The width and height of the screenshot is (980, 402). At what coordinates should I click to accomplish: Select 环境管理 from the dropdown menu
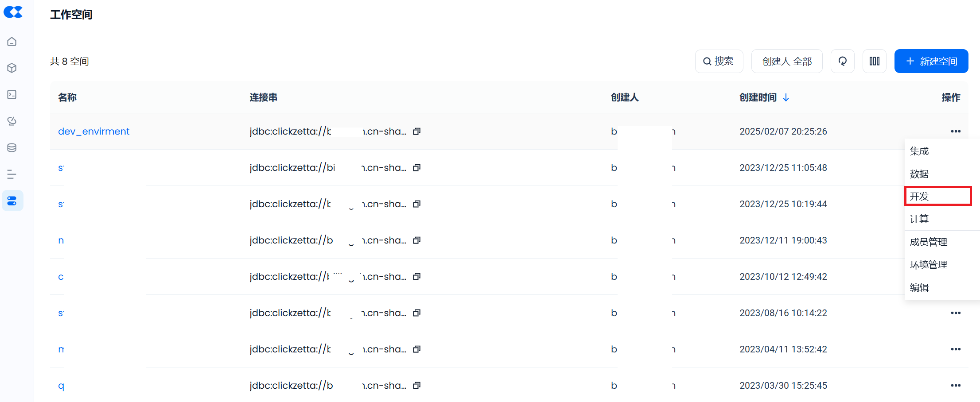[x=929, y=265]
